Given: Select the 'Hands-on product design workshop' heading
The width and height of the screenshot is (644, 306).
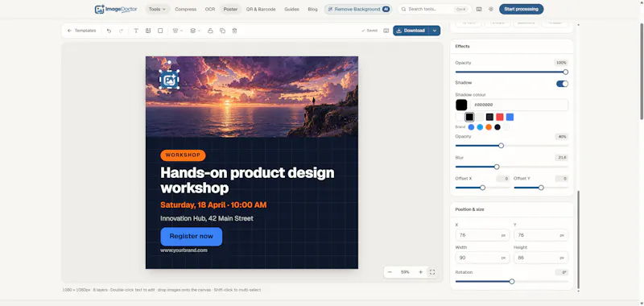Looking at the screenshot, I should coord(247,180).
